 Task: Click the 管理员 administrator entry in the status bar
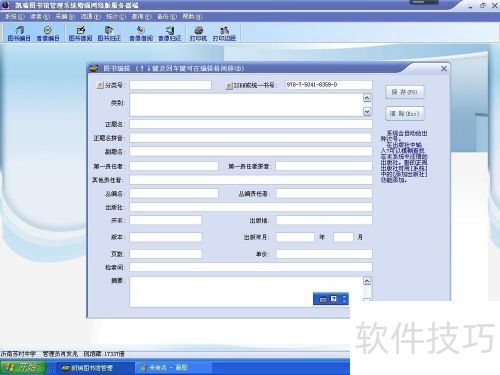click(x=60, y=354)
